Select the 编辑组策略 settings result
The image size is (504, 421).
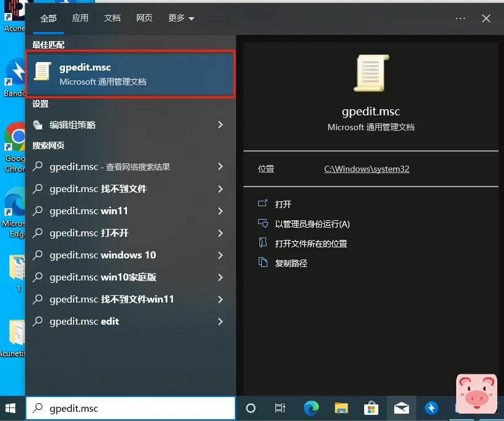click(131, 125)
